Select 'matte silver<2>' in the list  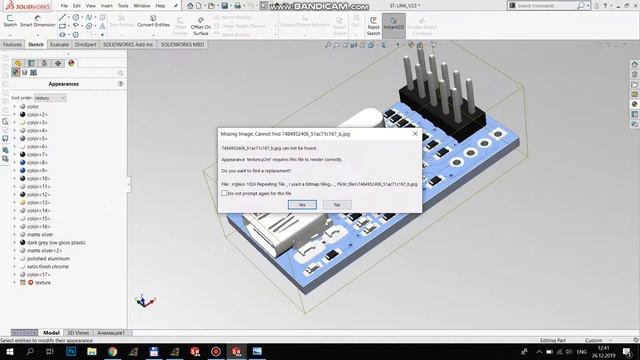(44, 251)
